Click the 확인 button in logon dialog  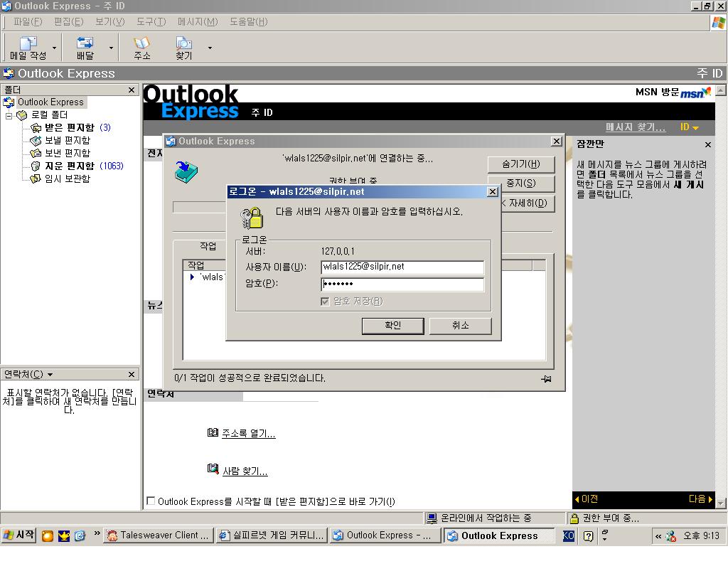(392, 326)
